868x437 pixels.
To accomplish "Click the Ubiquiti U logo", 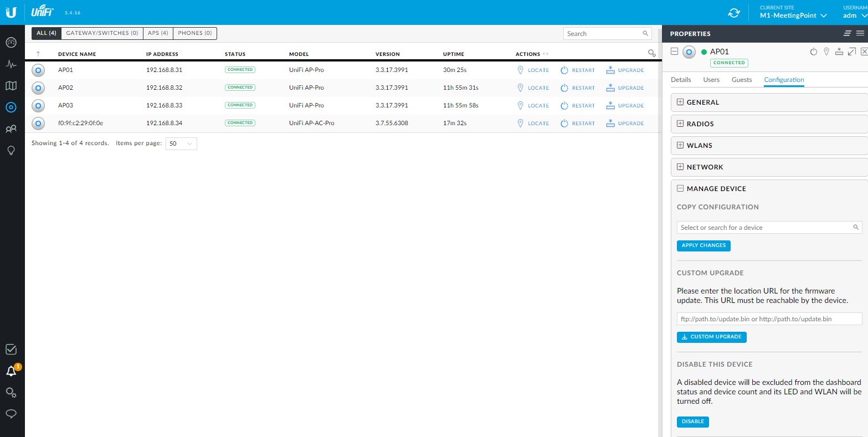I will (11, 12).
